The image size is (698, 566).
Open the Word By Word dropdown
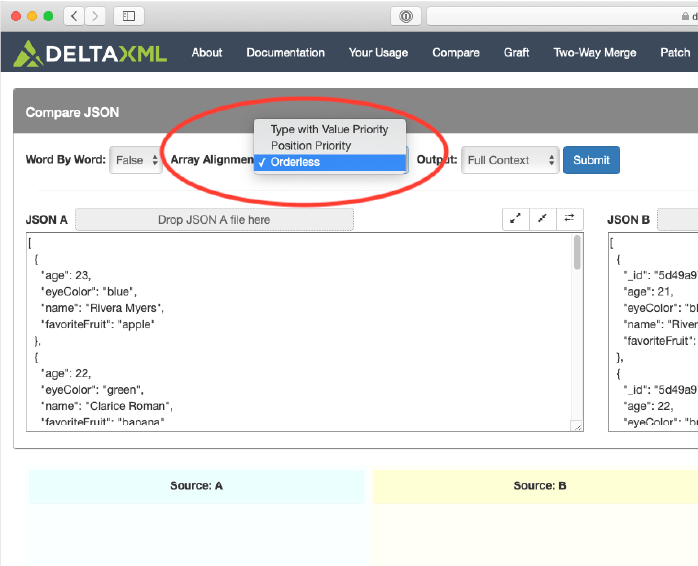coord(137,160)
